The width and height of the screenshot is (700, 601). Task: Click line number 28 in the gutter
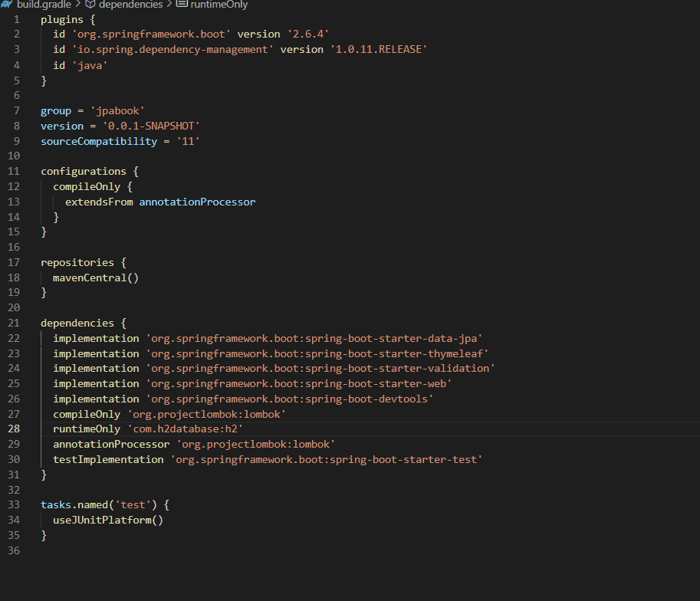15,429
